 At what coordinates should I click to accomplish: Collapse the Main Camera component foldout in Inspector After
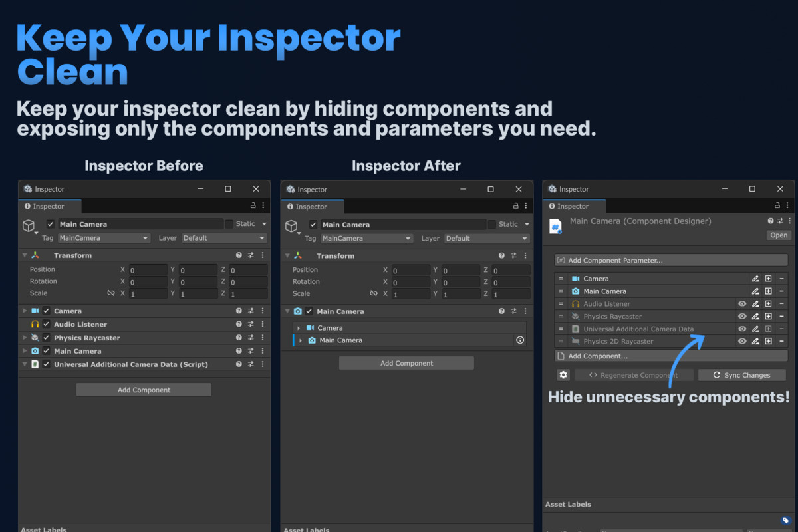point(287,311)
